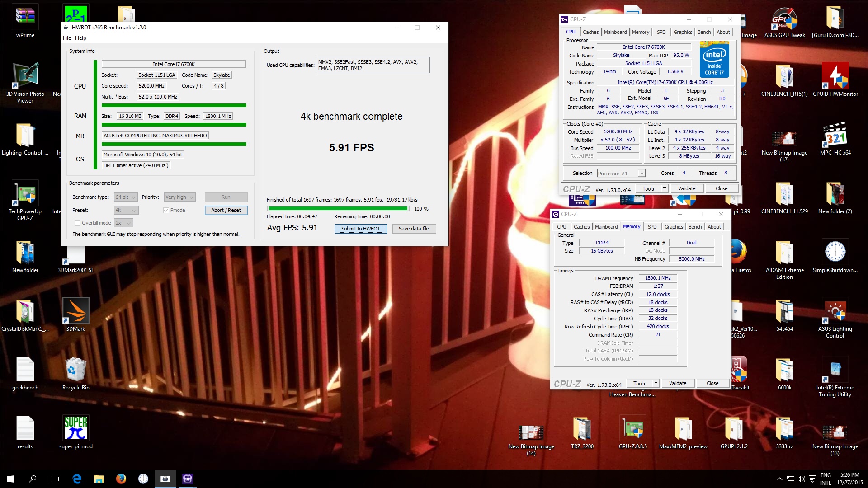868x488 pixels.
Task: Open the wPrime desktop icon
Action: tap(25, 20)
